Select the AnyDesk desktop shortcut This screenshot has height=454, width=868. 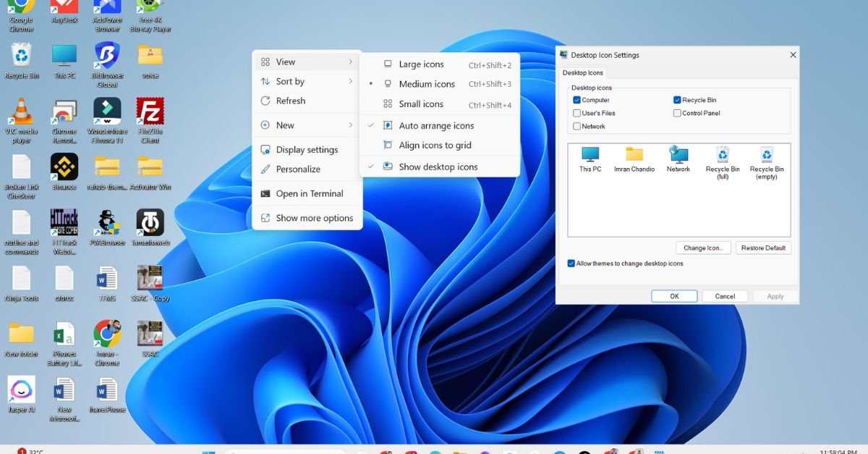coord(64,9)
